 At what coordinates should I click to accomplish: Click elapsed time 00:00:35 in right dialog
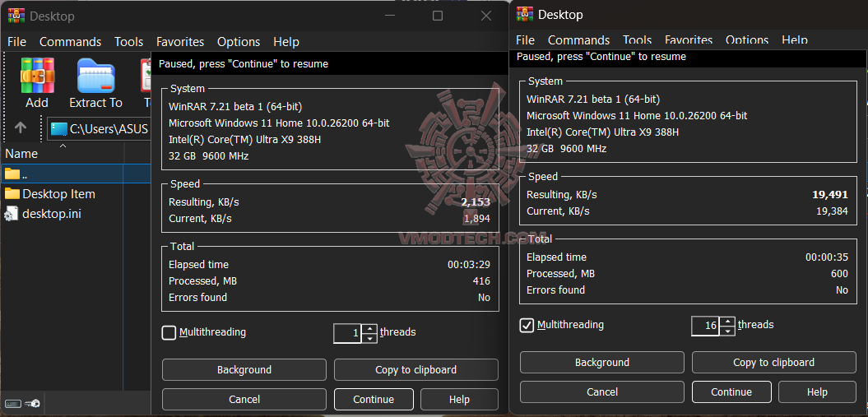[827, 257]
